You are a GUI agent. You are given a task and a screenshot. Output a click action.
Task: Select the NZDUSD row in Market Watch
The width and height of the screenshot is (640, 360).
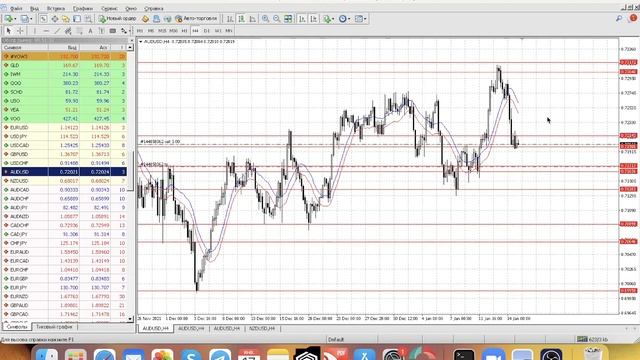(x=64, y=181)
